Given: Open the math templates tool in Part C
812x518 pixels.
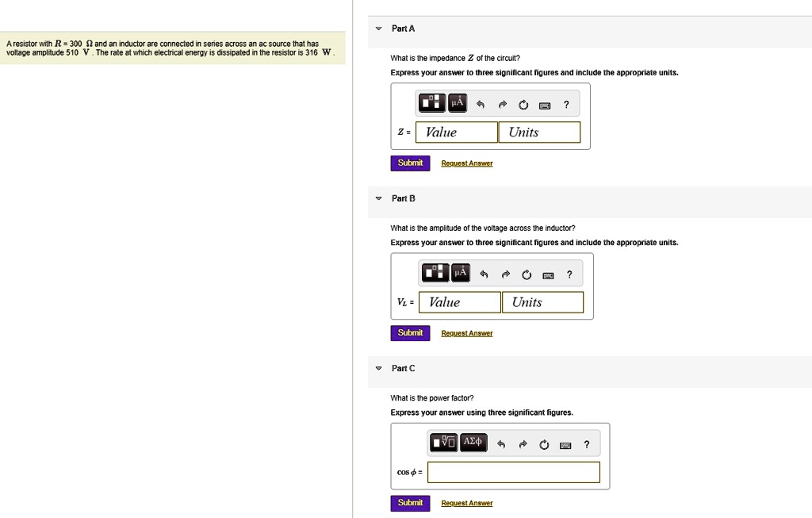Looking at the screenshot, I should [444, 443].
